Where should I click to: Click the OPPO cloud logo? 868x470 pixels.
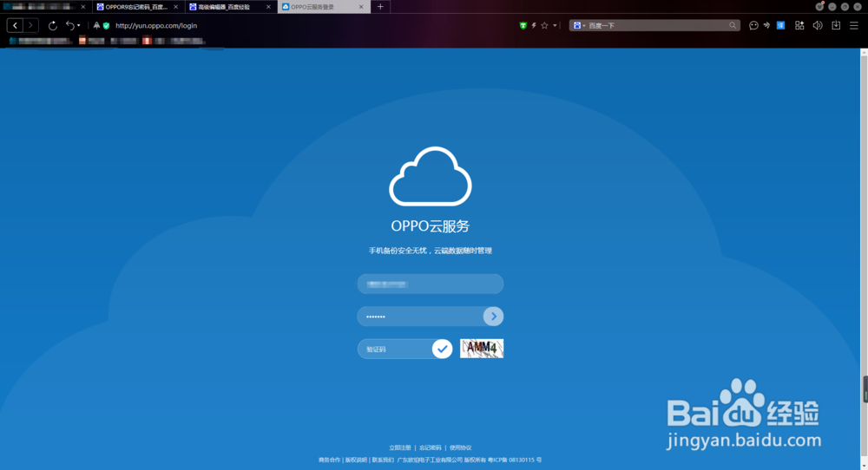click(x=431, y=177)
